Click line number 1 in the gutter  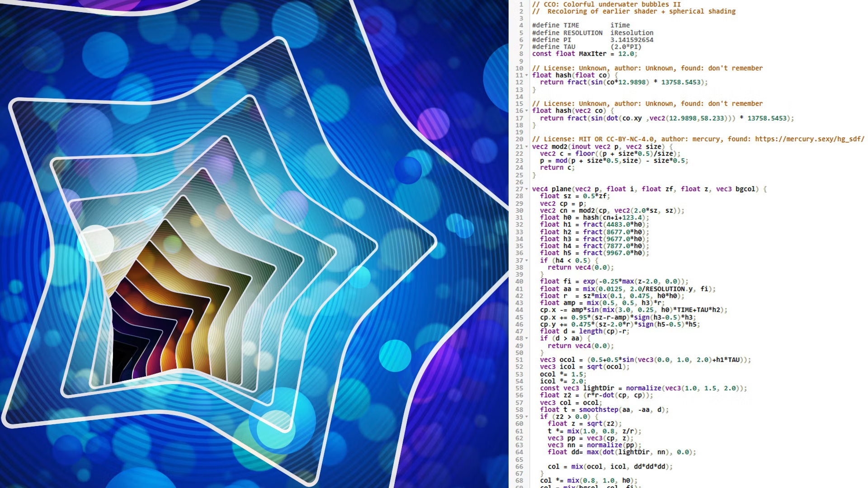tap(521, 4)
